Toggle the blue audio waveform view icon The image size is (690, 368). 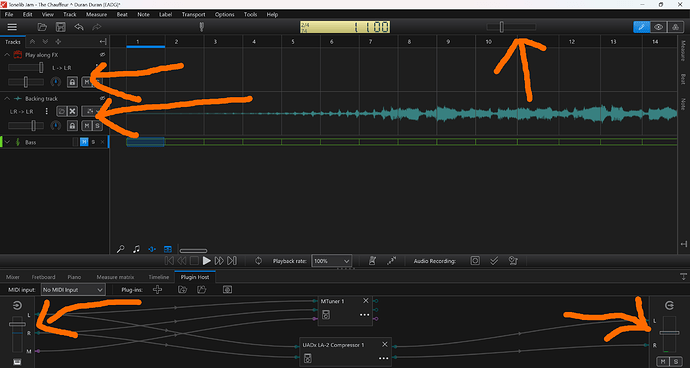[x=152, y=250]
